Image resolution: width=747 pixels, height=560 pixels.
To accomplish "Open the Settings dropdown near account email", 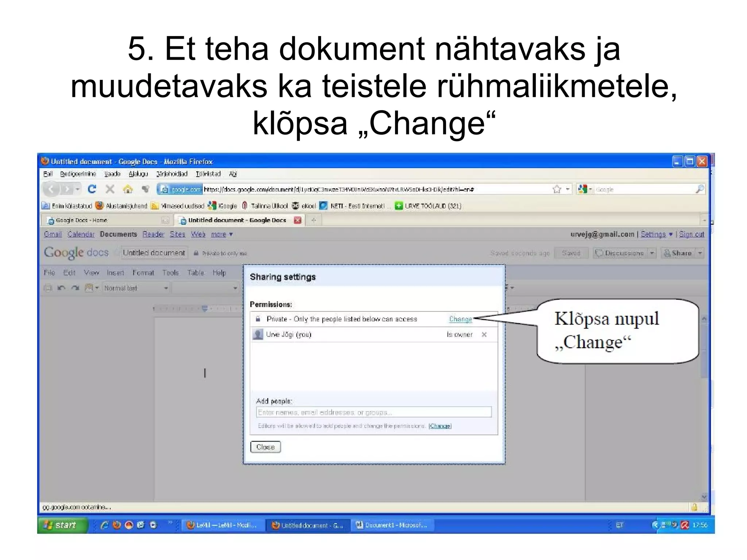I will [x=657, y=234].
